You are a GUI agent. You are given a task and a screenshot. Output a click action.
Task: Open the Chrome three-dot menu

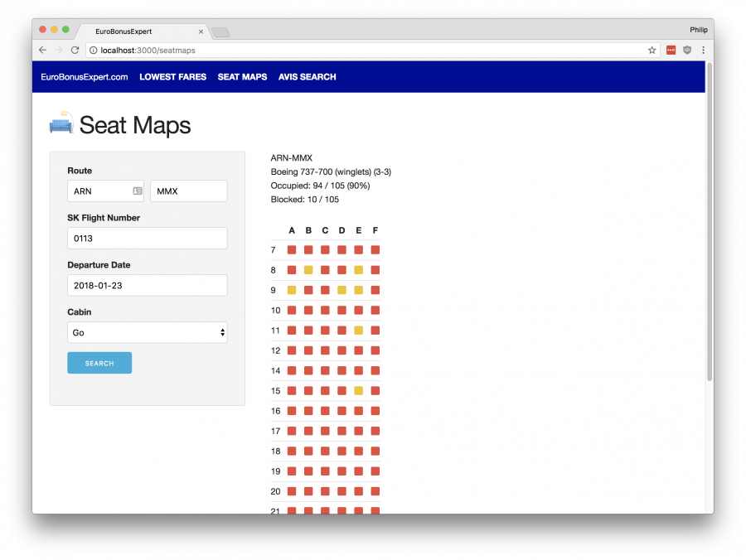(703, 51)
